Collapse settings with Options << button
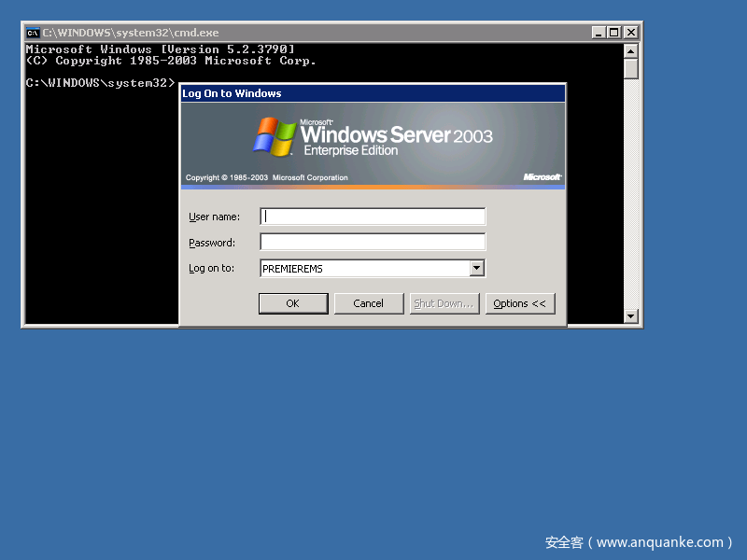The width and height of the screenshot is (747, 560). coord(520,303)
